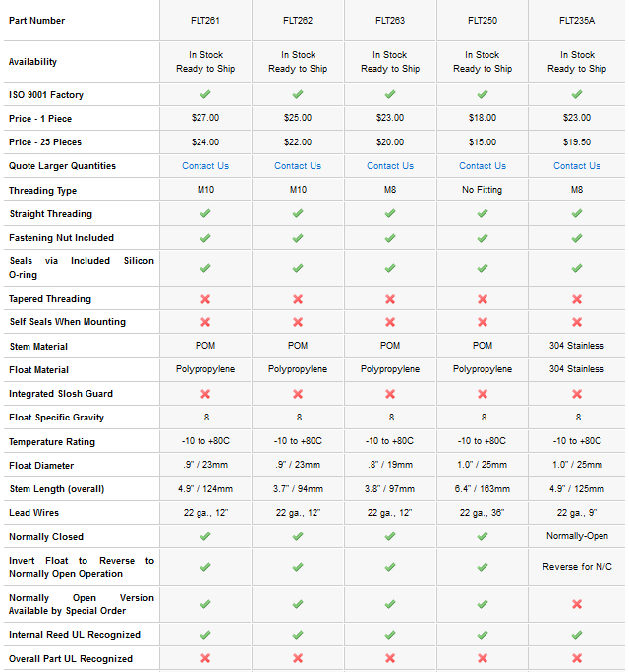This screenshot has height=672, width=629.
Task: Select the Quote Larger Quantities row label
Action: (x=62, y=166)
